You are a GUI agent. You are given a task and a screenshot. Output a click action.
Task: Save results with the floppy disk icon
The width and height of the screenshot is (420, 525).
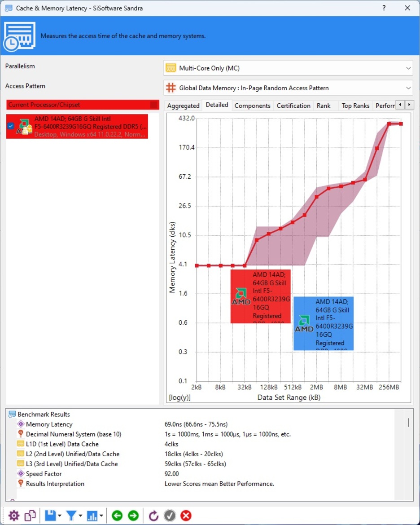coord(50,515)
